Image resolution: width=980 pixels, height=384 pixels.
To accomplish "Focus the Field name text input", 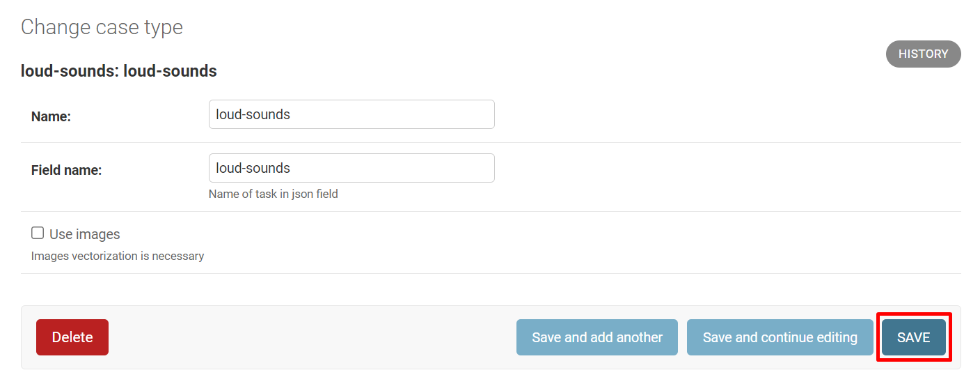I will coord(351,168).
